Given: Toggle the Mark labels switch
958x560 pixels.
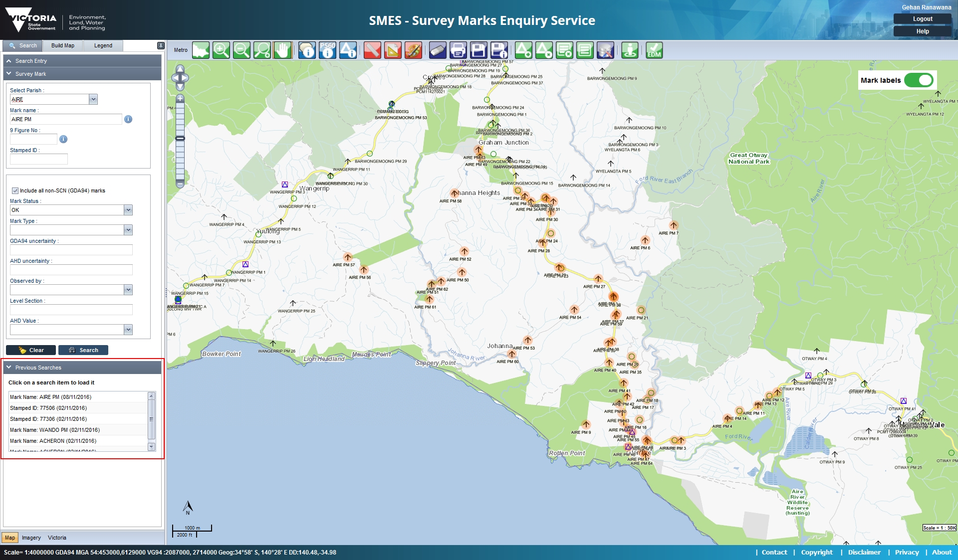Looking at the screenshot, I should point(919,80).
